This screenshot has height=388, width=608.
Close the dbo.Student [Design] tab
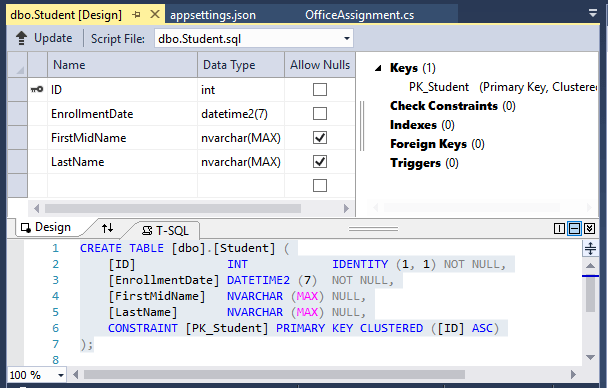coord(155,14)
